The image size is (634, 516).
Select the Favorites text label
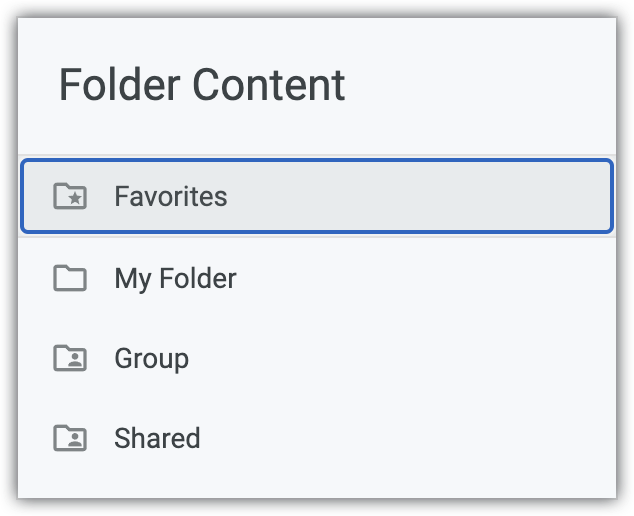pyautogui.click(x=171, y=196)
